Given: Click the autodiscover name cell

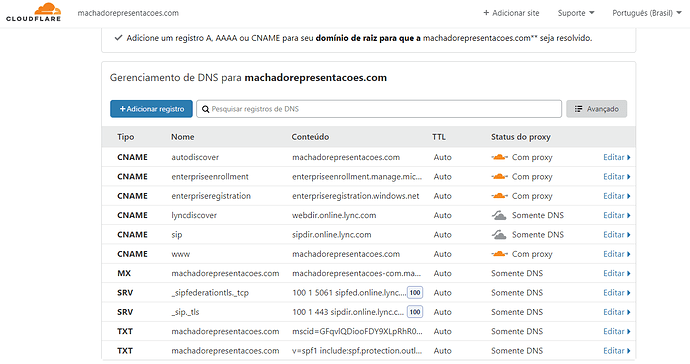Looking at the screenshot, I should point(195,157).
